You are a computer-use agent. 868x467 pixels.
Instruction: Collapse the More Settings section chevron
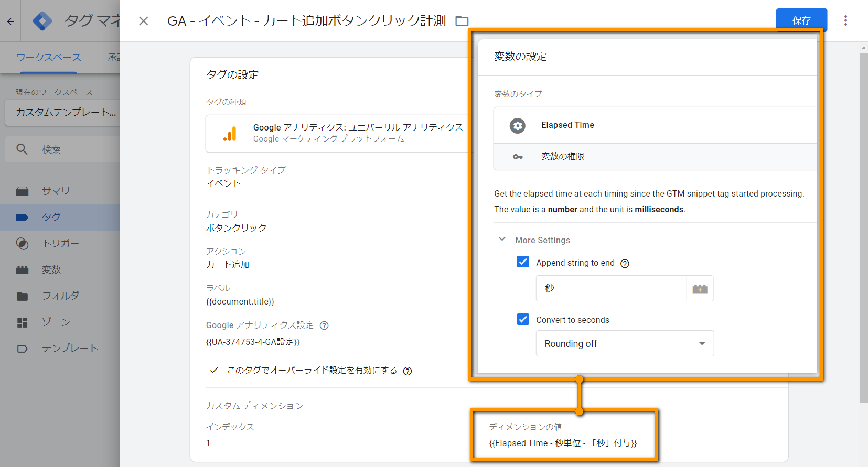pyautogui.click(x=502, y=239)
